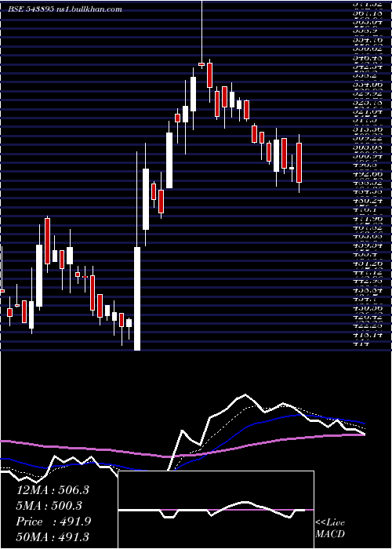Screen dimensions: 392x549
Task: Click the BSE 543895 ticker label
Action: 31,9
